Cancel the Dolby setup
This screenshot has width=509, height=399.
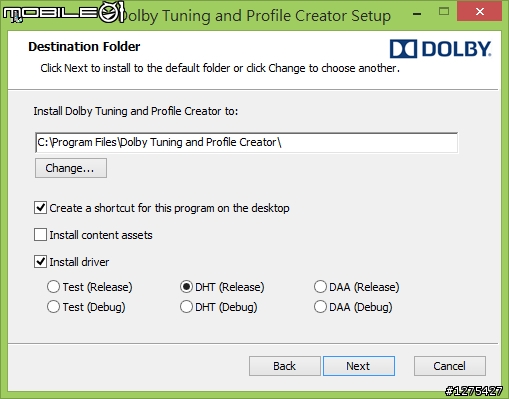[450, 366]
